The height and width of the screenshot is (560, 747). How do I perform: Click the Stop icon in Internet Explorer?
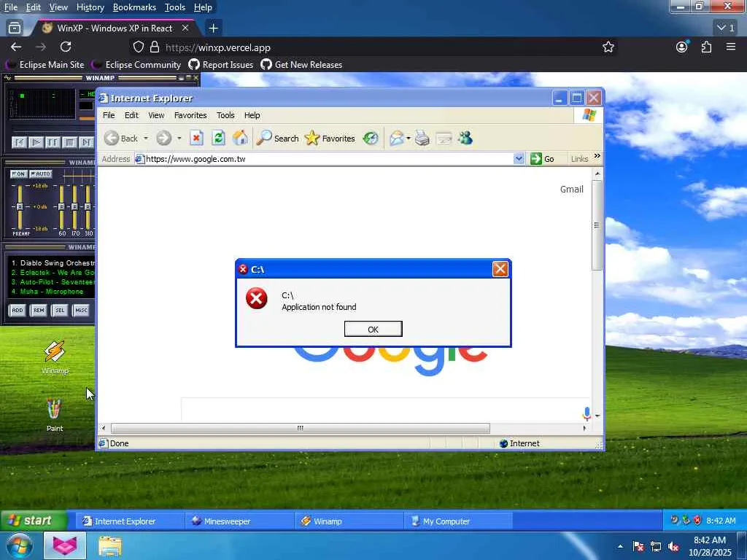[x=196, y=139]
